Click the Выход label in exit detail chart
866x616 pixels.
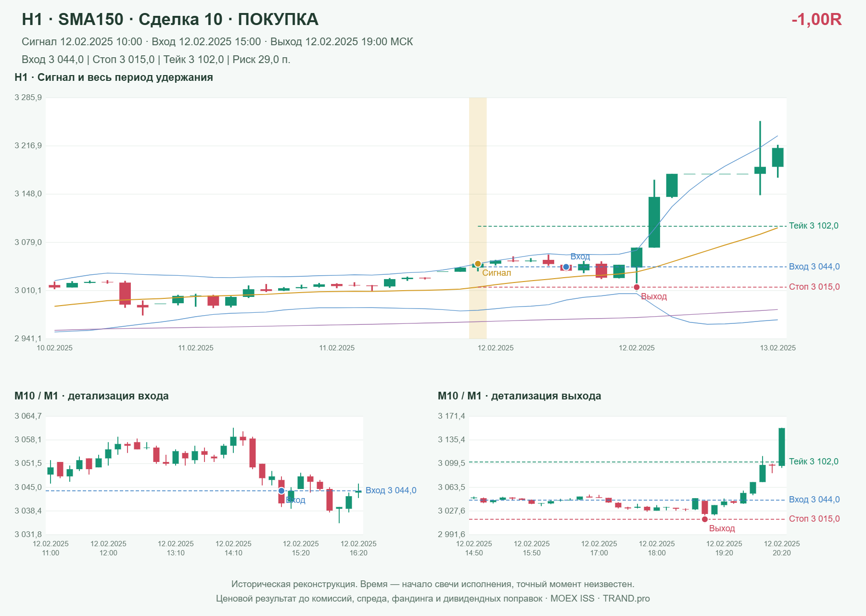point(722,528)
